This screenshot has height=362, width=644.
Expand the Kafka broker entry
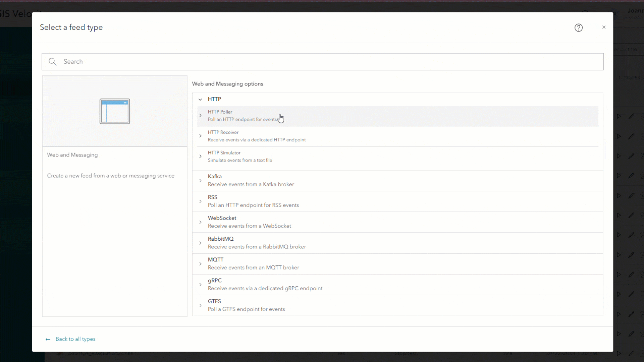200,180
